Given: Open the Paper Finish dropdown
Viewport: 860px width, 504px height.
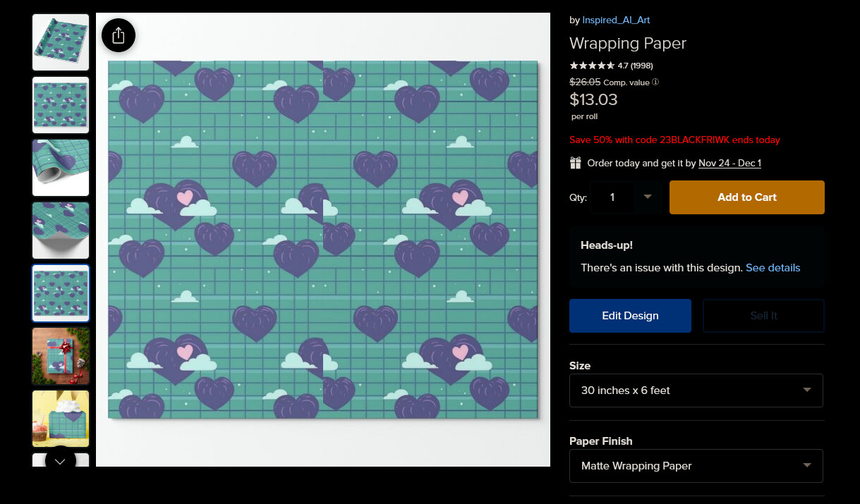Looking at the screenshot, I should 696,466.
